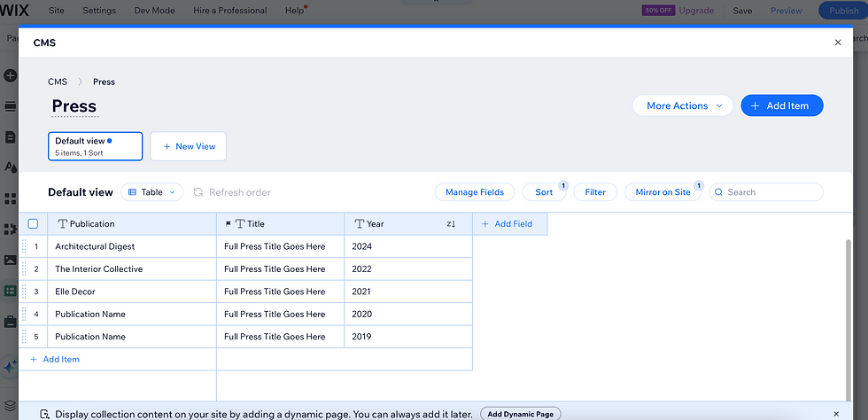The image size is (868, 420).
Task: Click the Add Elements plus icon in left sidebar
Action: pyautogui.click(x=10, y=75)
